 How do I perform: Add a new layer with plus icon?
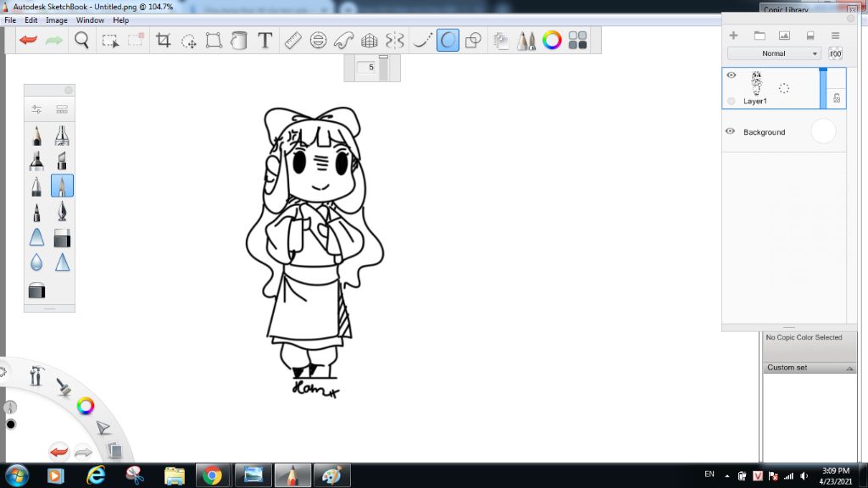pyautogui.click(x=733, y=36)
